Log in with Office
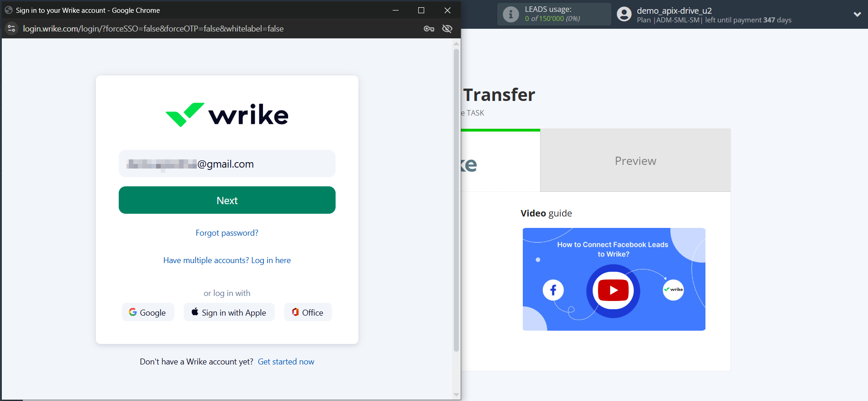Viewport: 868px width, 401px height. (307, 312)
